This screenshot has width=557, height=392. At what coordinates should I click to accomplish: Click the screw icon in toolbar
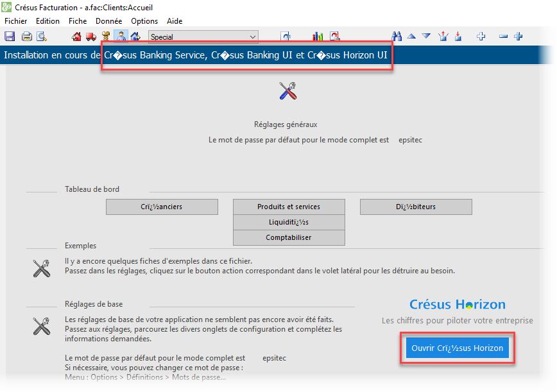click(106, 36)
